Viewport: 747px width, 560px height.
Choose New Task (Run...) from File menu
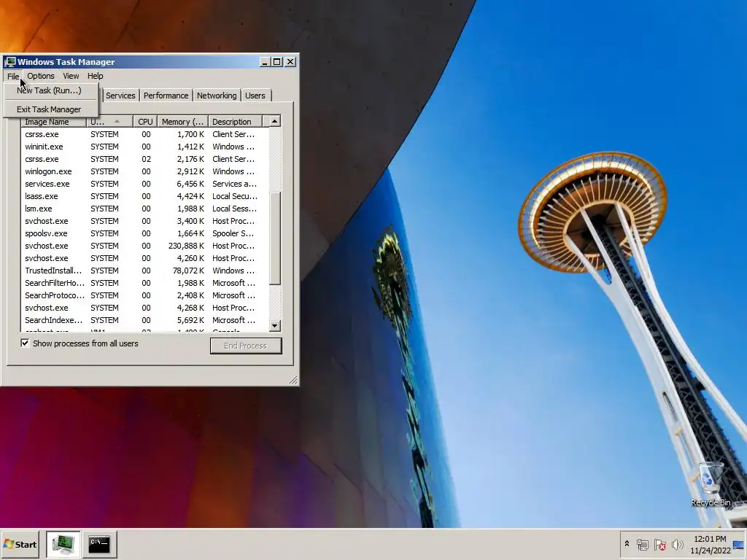[49, 90]
